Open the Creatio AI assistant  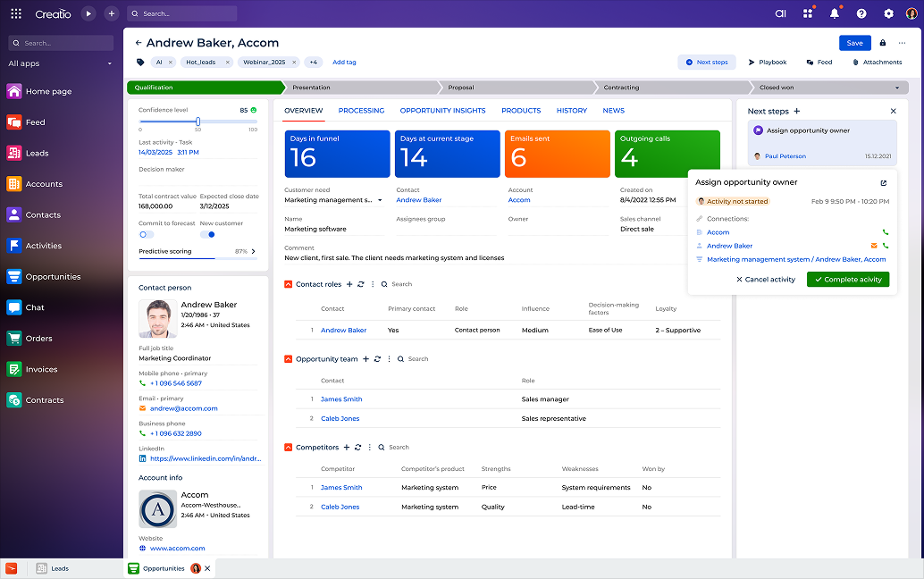780,13
